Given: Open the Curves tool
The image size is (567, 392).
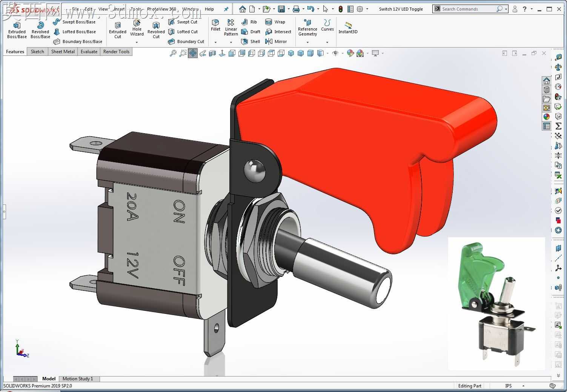Looking at the screenshot, I should (x=327, y=25).
